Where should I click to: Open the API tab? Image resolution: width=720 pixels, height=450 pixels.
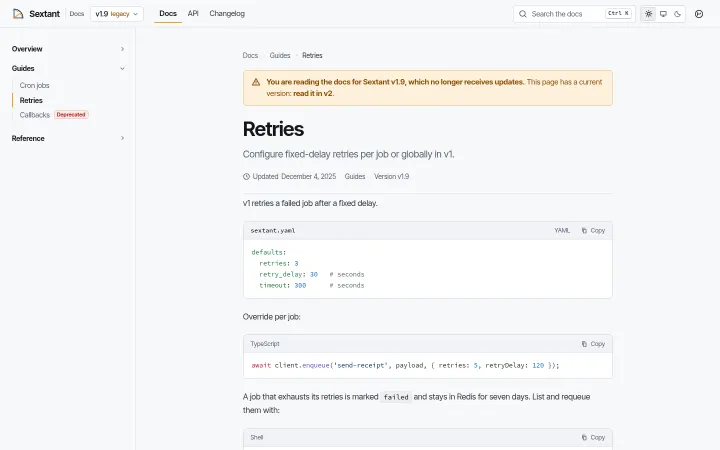pos(193,14)
